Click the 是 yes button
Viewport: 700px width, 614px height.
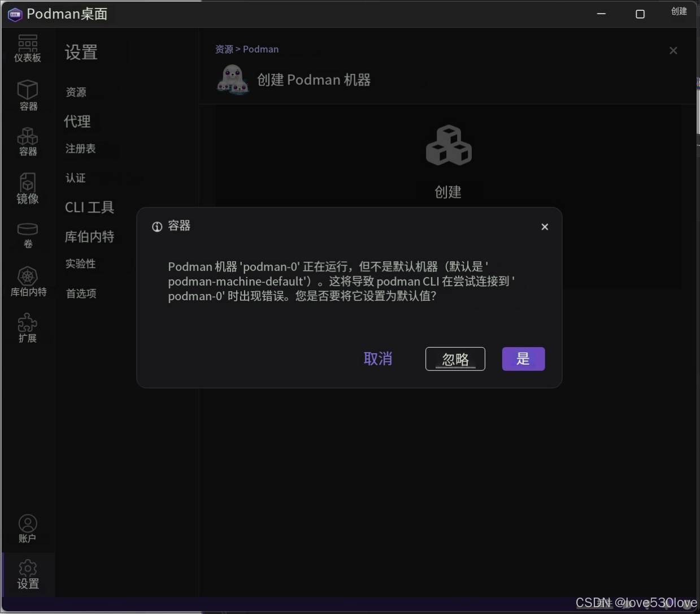click(523, 359)
